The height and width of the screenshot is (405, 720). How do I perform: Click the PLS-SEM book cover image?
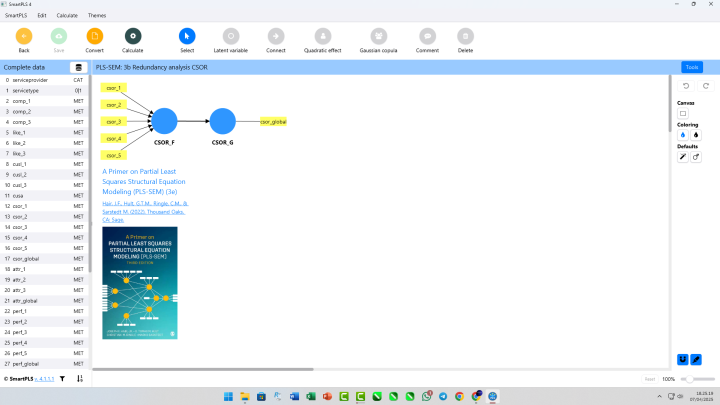[140, 283]
